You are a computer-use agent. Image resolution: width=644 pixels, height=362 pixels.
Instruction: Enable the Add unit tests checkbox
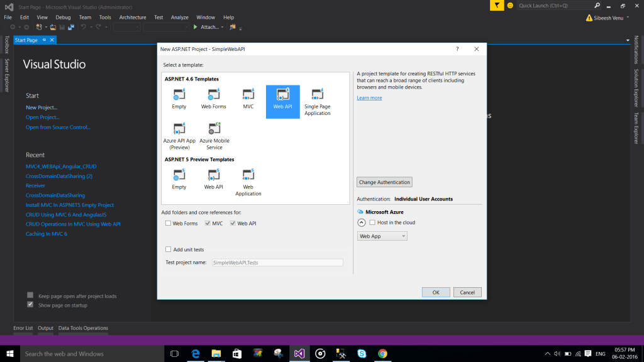[168, 250]
